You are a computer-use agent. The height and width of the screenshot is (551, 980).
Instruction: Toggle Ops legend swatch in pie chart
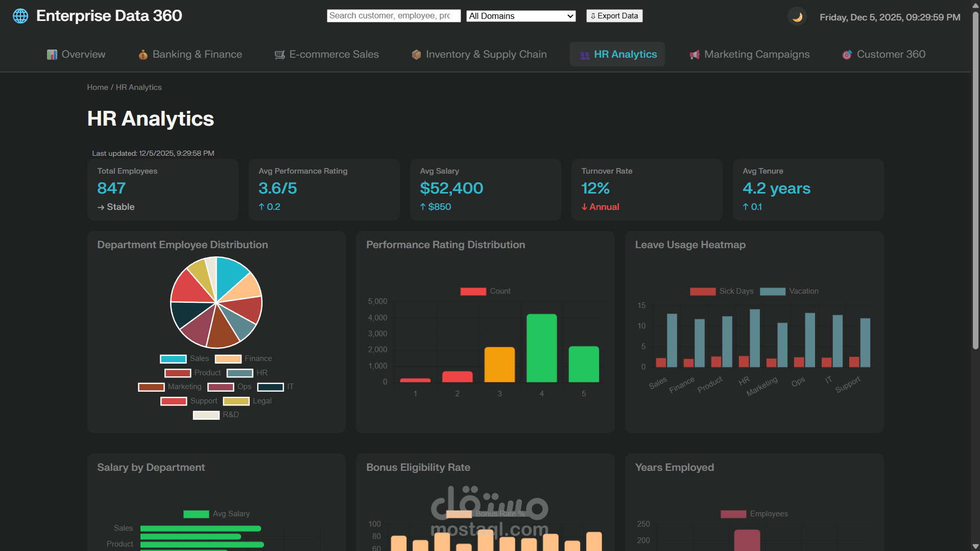221,387
